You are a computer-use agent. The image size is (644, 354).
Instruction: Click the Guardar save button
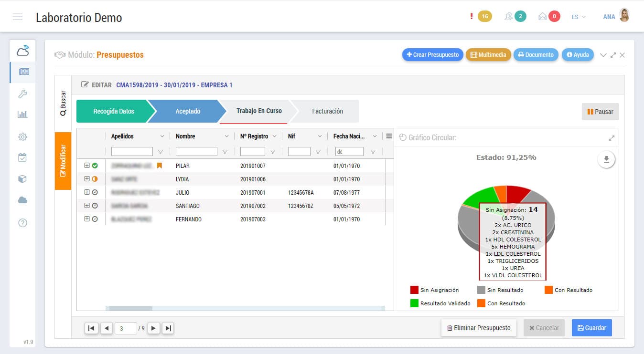[x=591, y=328]
